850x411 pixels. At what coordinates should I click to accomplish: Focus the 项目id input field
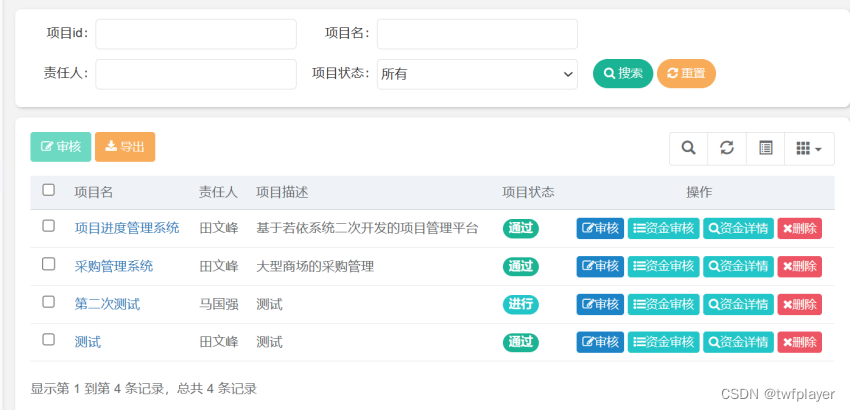tap(196, 34)
